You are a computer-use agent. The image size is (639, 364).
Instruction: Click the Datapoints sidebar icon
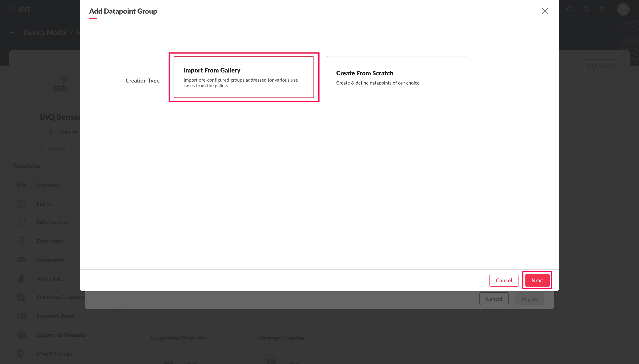(x=21, y=241)
